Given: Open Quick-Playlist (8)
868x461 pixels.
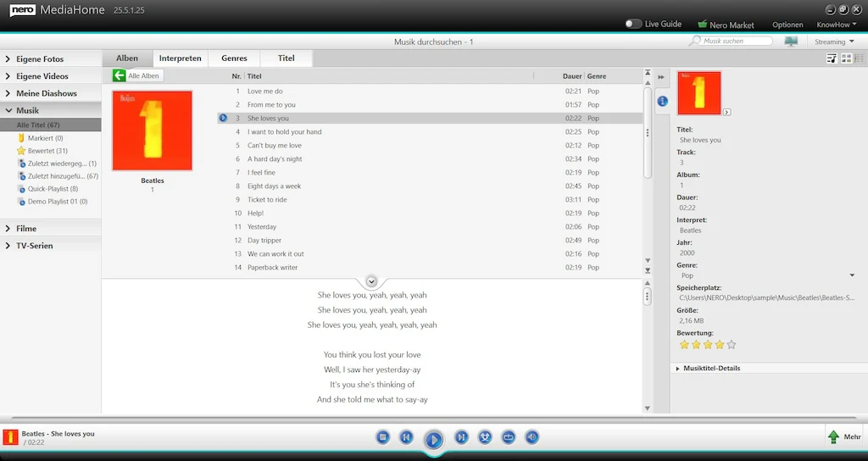Looking at the screenshot, I should (x=53, y=189).
